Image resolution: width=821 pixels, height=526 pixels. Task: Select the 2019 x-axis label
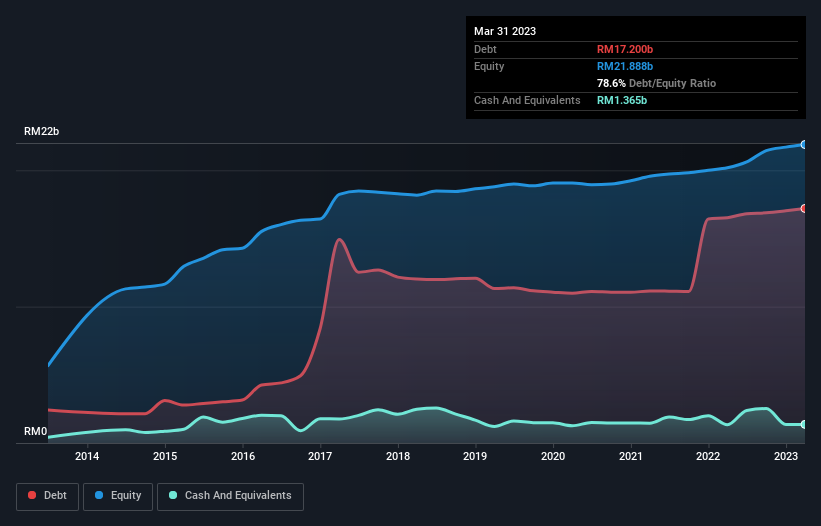(475, 456)
